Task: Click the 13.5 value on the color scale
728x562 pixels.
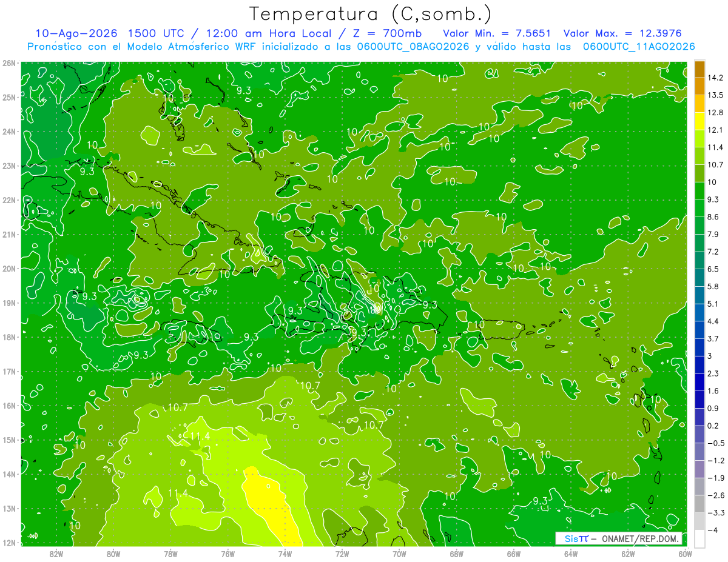Action: (x=716, y=95)
